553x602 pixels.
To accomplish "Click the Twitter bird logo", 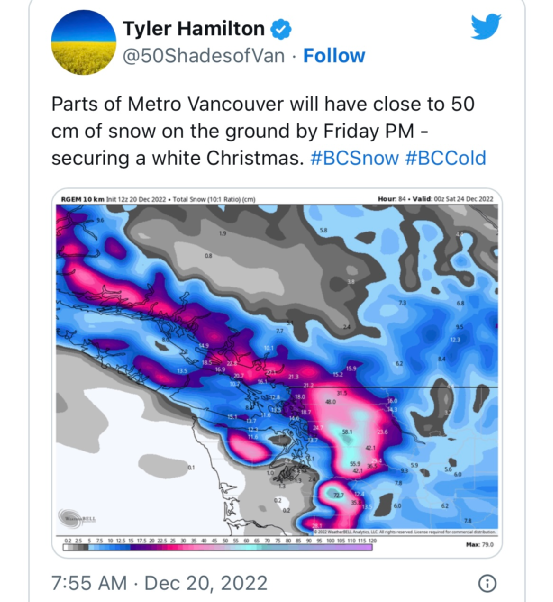I will [x=486, y=26].
